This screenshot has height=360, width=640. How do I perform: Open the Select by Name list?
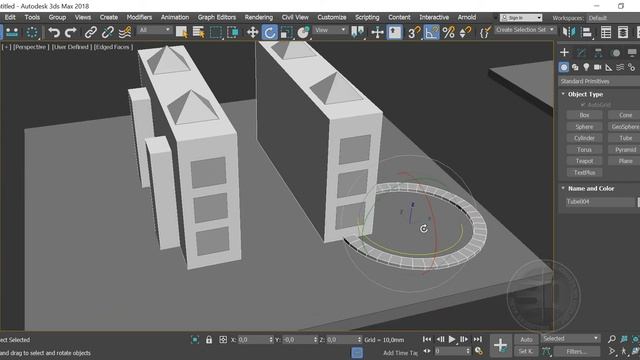[198, 32]
